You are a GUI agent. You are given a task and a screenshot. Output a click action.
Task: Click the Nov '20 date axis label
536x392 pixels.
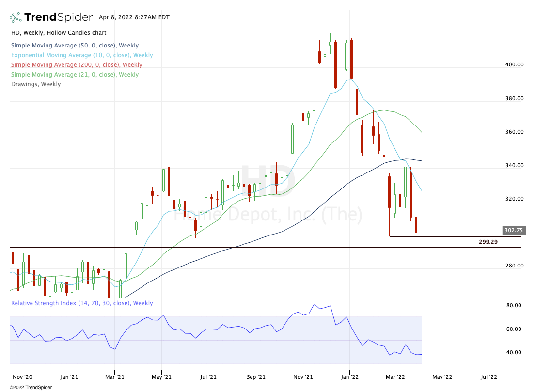[x=23, y=377]
